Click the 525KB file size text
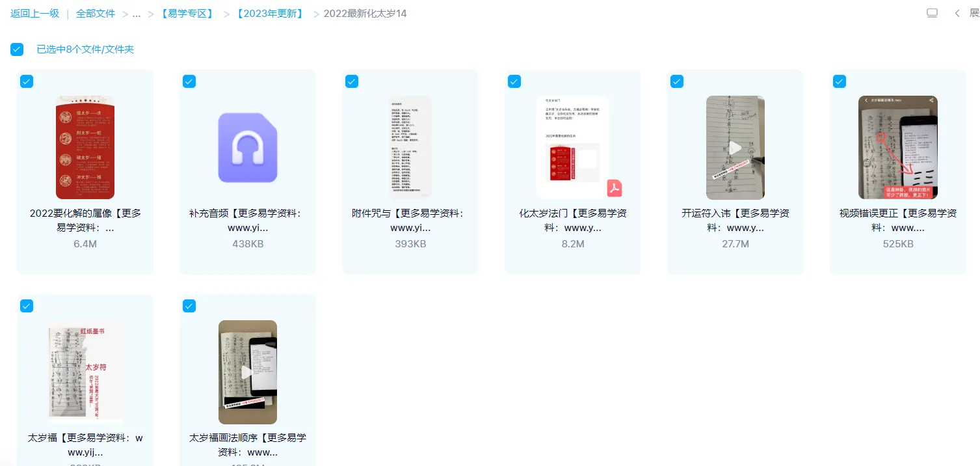 click(898, 244)
